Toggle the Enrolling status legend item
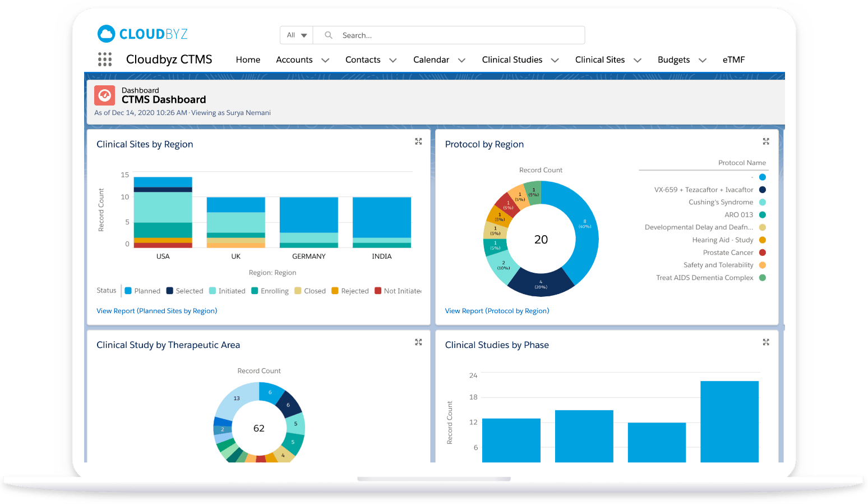 point(270,291)
